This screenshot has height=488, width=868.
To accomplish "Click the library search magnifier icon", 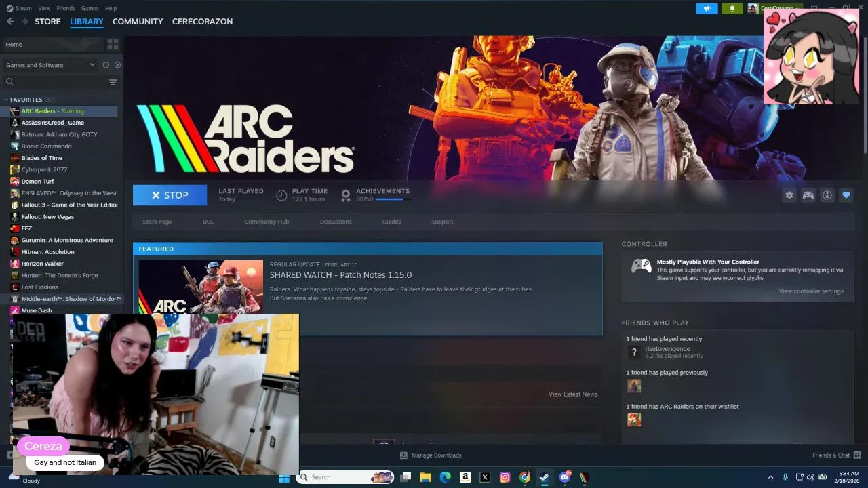I will click(9, 82).
